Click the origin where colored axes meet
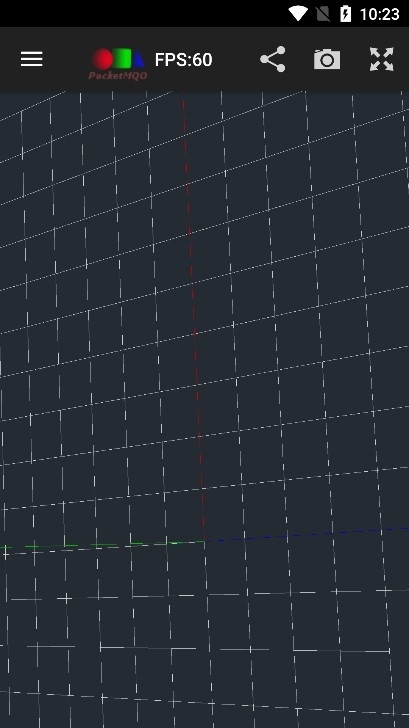The image size is (409, 728). point(204,540)
